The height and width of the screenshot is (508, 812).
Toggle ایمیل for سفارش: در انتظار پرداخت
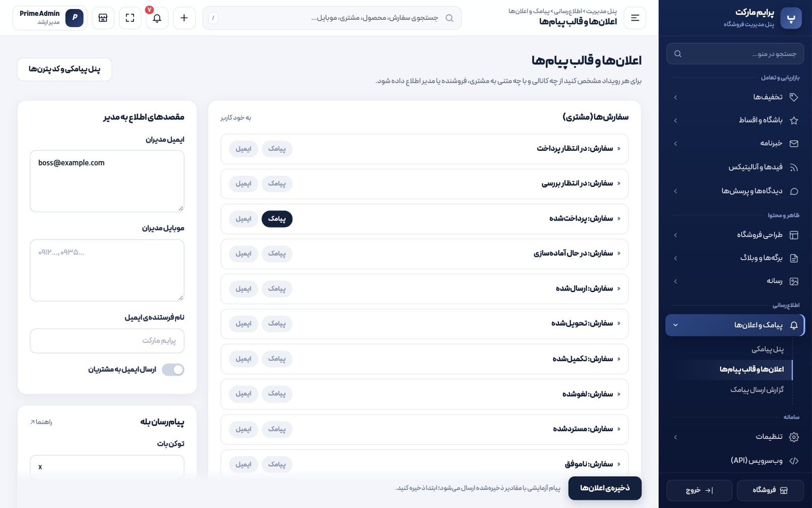click(244, 149)
